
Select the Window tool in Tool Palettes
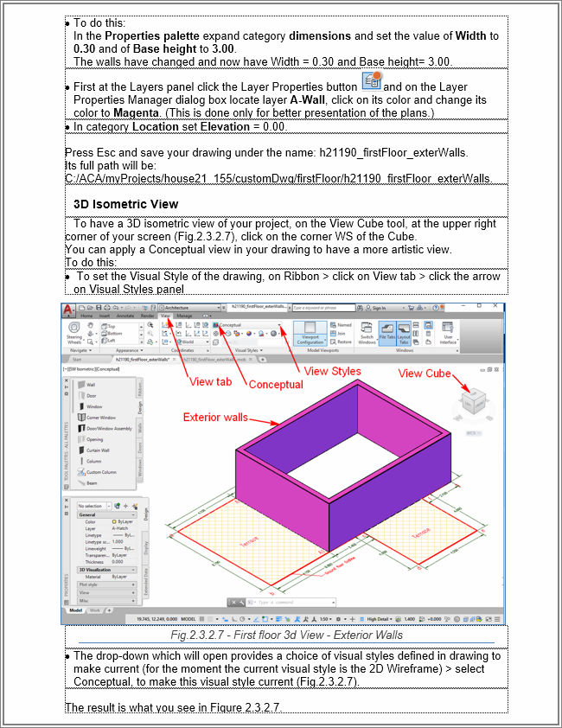[90, 406]
